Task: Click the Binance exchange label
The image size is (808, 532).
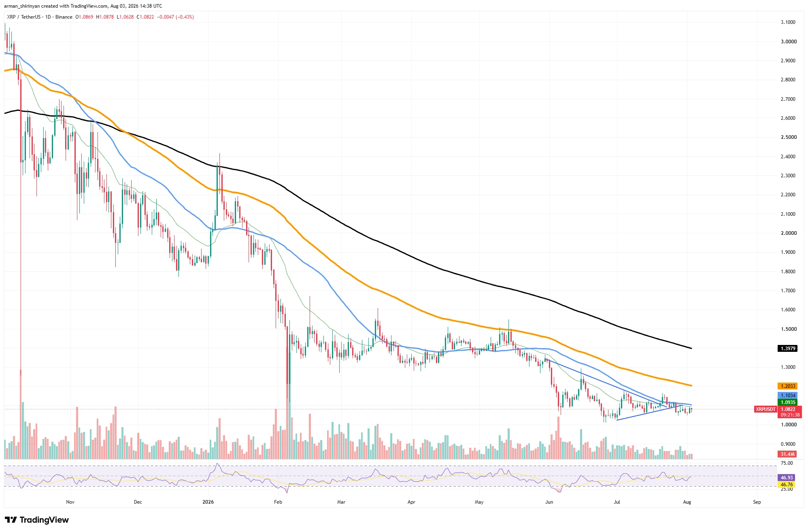Action: [x=64, y=17]
